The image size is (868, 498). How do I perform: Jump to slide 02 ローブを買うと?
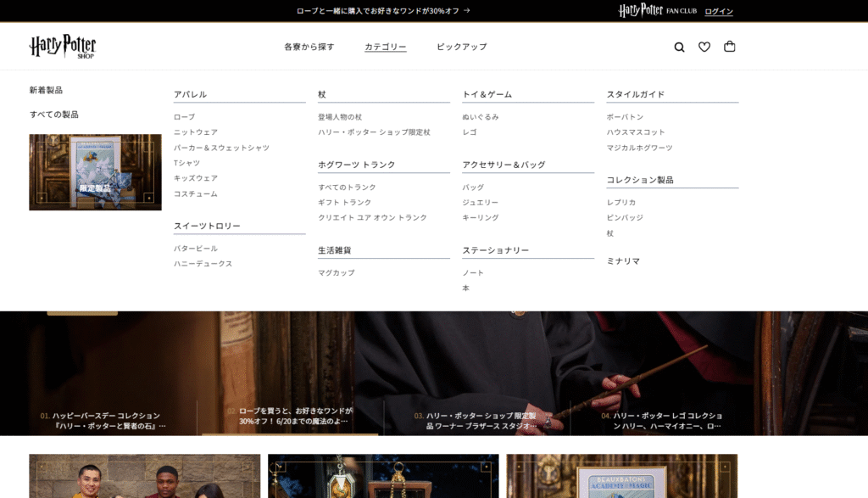point(290,416)
